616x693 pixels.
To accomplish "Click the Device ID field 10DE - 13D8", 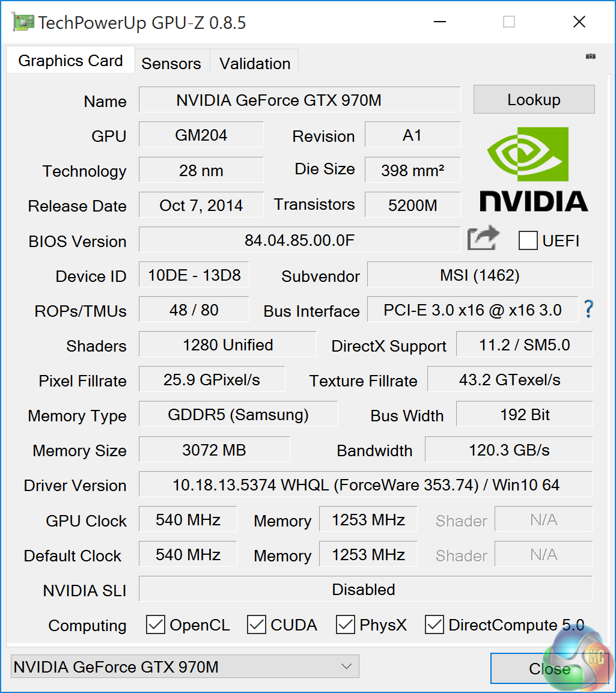I will pos(194,275).
